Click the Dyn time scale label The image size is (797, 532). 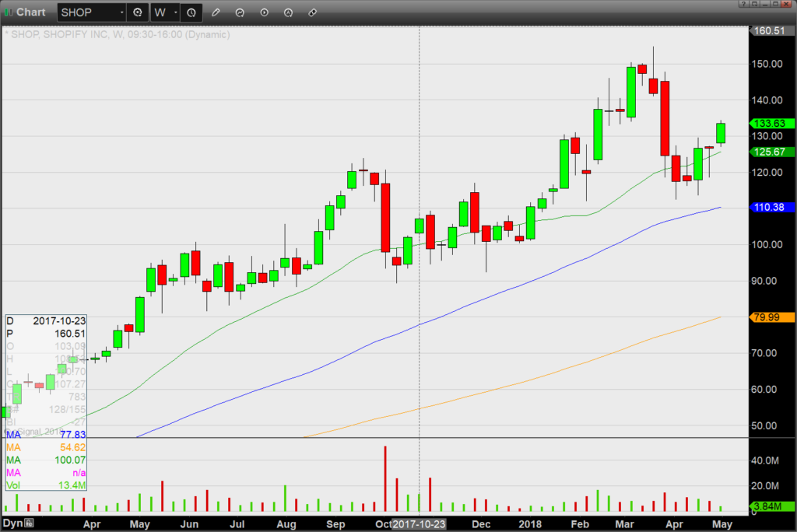coord(12,523)
